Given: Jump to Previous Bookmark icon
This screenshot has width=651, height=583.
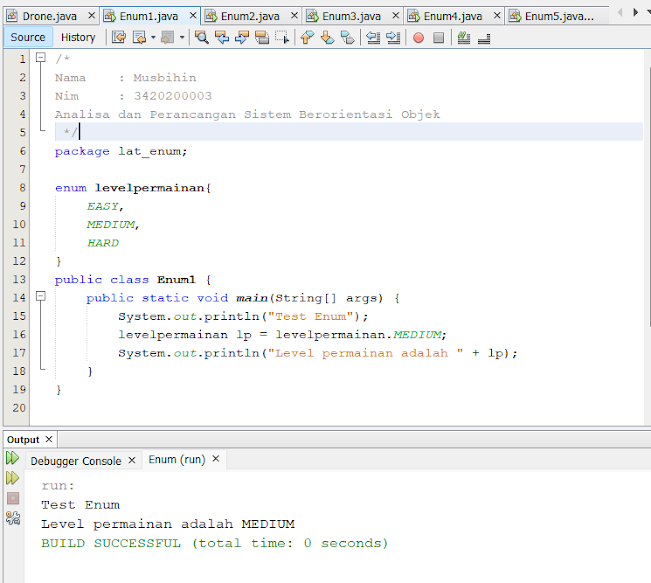Looking at the screenshot, I should coord(307,37).
